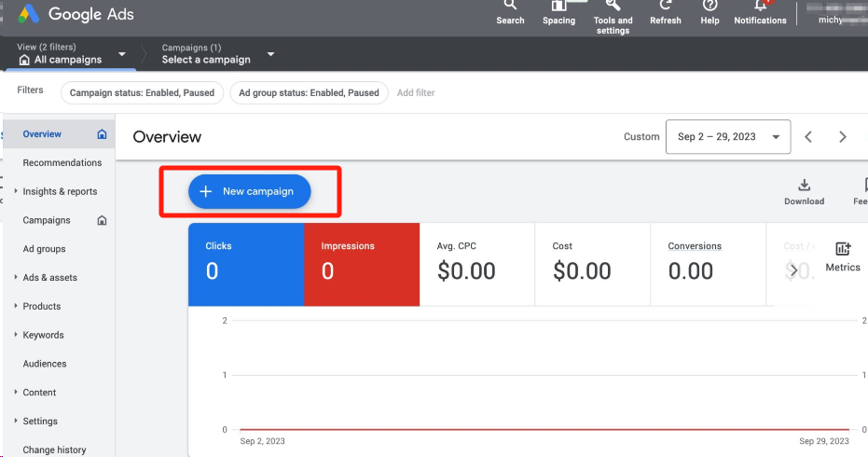Click the Overview page heading

pyautogui.click(x=167, y=137)
